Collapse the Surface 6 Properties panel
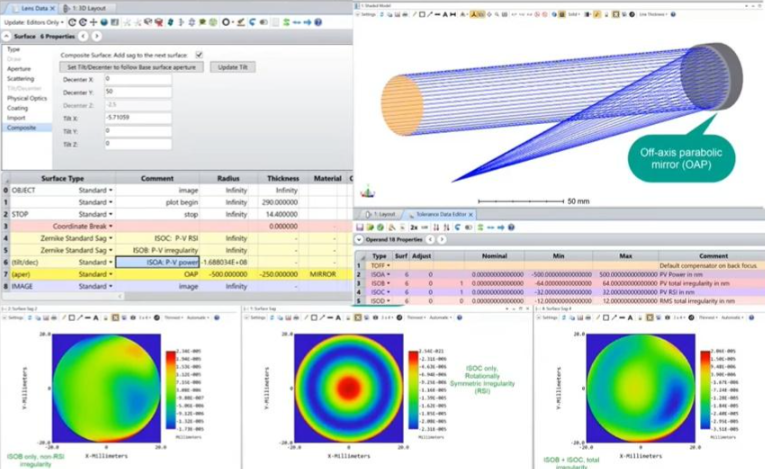This screenshot has width=765, height=469. 5,36
